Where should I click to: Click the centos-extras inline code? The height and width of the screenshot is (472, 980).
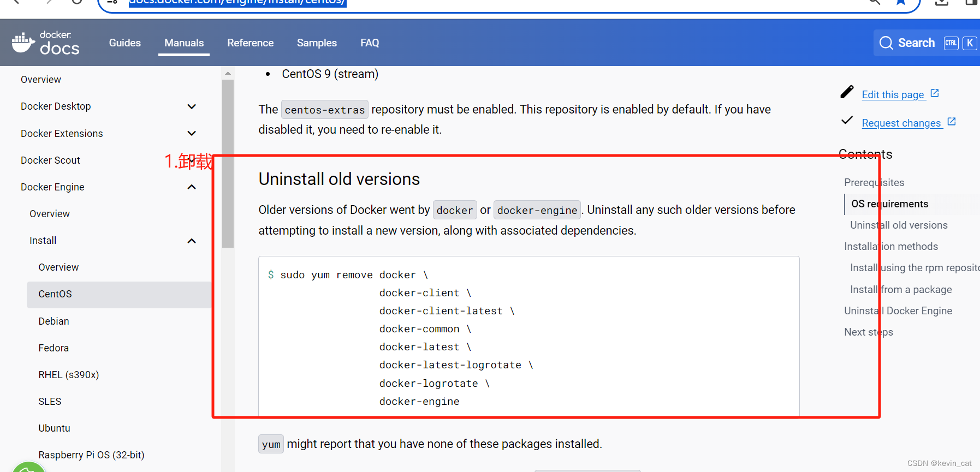(x=325, y=110)
